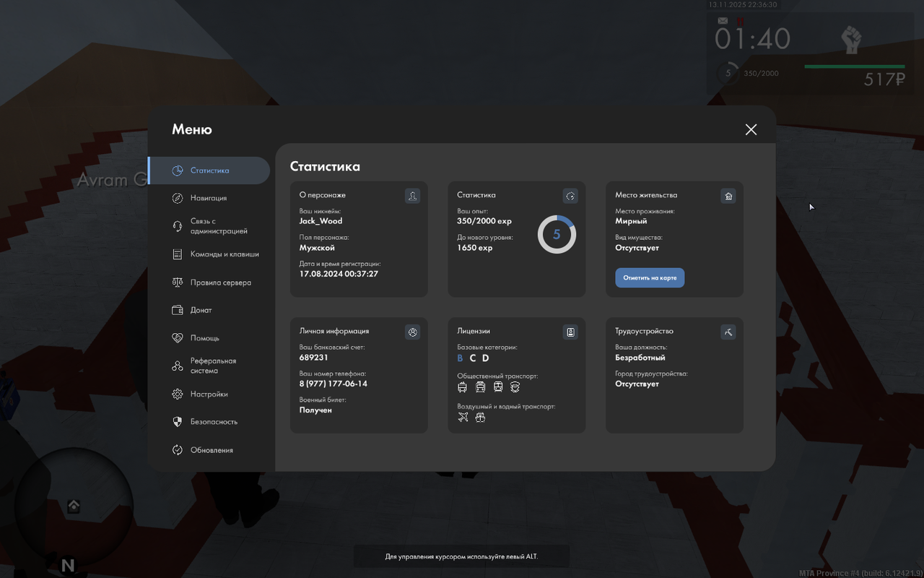
Task: Click the job title Безработный
Action: point(640,358)
